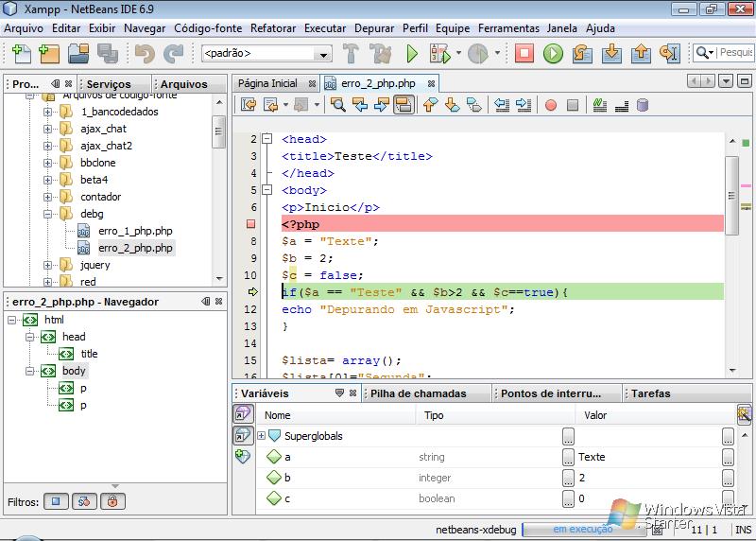Viewport: 756px width, 541px height.
Task: Open the Arquivo menu
Action: (x=24, y=28)
